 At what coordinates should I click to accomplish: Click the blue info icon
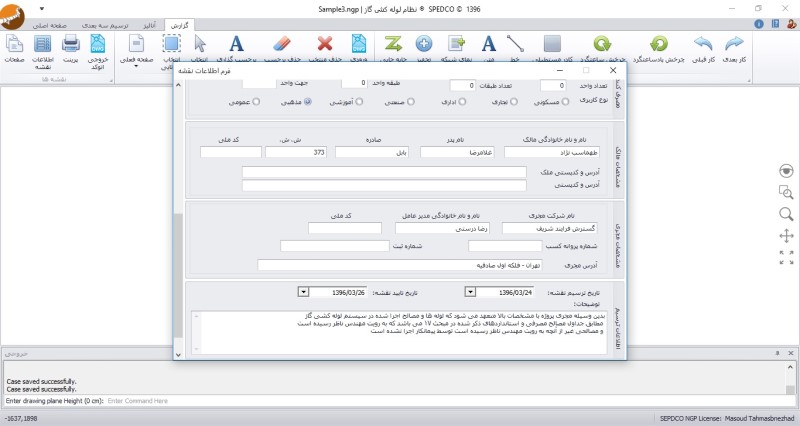click(759, 24)
